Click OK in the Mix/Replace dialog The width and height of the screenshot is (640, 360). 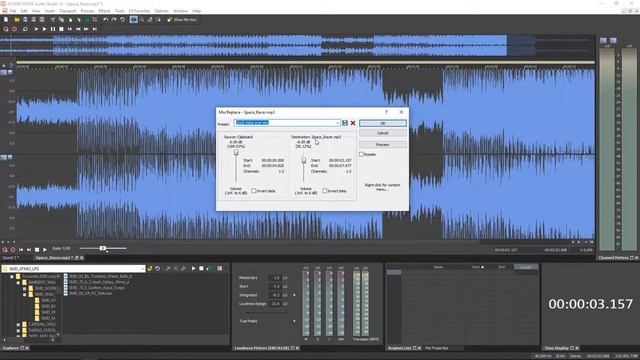[x=382, y=123]
